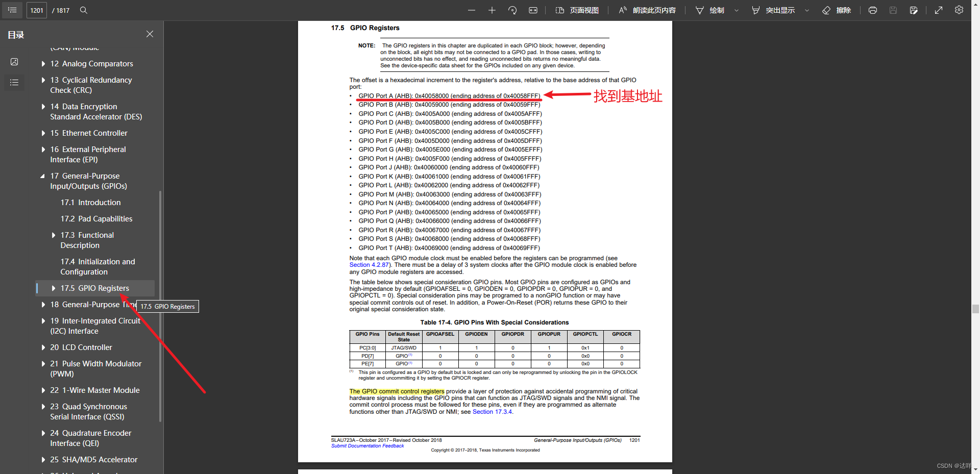Click the JTAG/SWD cell in the table
This screenshot has height=474, width=980.
(404, 348)
